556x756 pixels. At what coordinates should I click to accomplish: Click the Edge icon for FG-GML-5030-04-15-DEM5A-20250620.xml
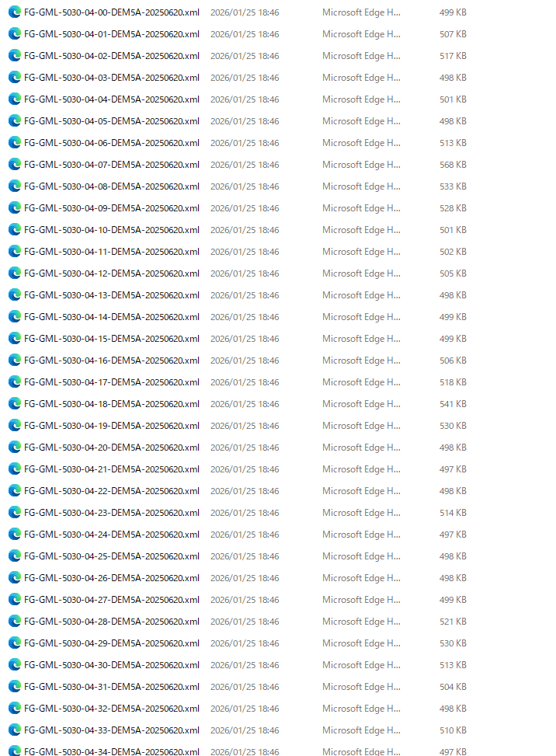click(x=15, y=339)
